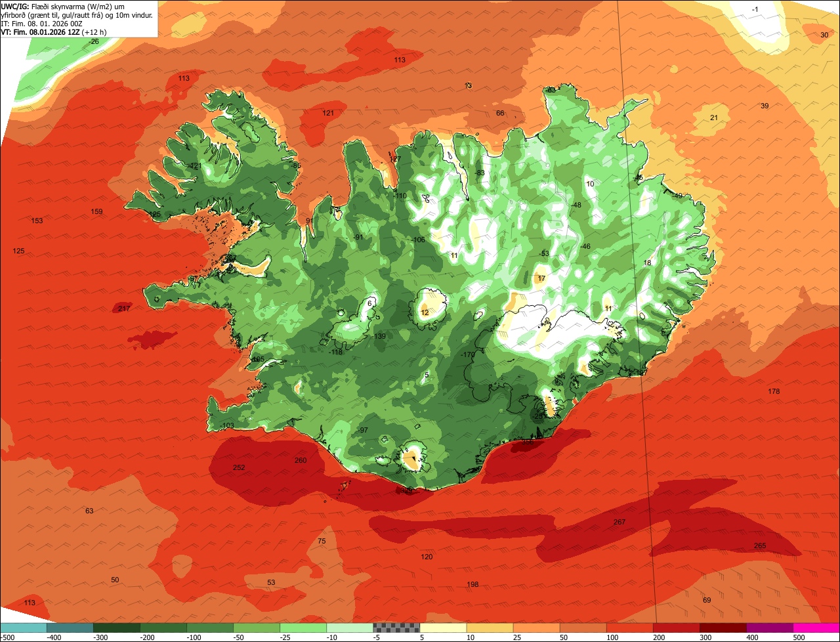Pick the yellow-orange swatch between 10 and 25
The image size is (840, 642).
coord(490,628)
